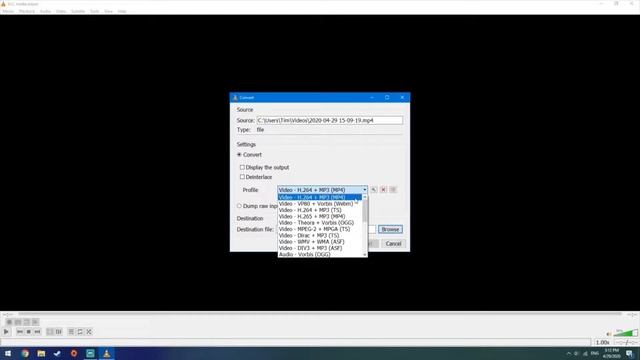Show hidden system tray icons chevron
640x360 pixels.
pos(569,353)
